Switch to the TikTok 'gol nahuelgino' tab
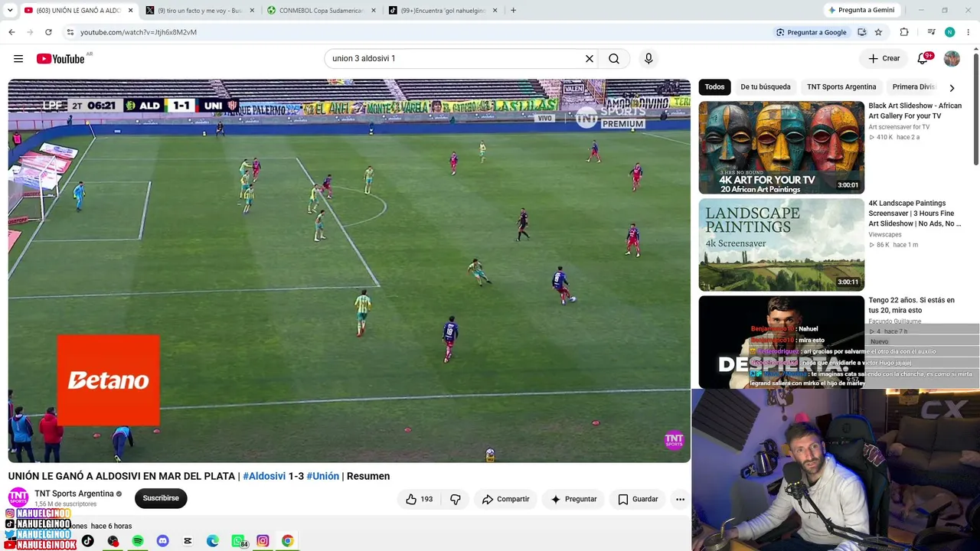Image resolution: width=980 pixels, height=551 pixels. 443,11
